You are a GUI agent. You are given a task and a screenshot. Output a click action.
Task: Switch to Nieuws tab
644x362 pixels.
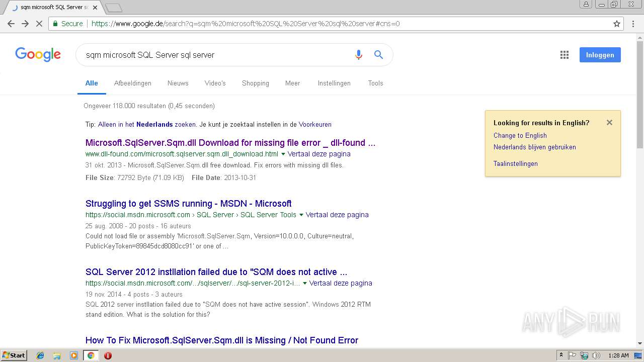click(178, 83)
